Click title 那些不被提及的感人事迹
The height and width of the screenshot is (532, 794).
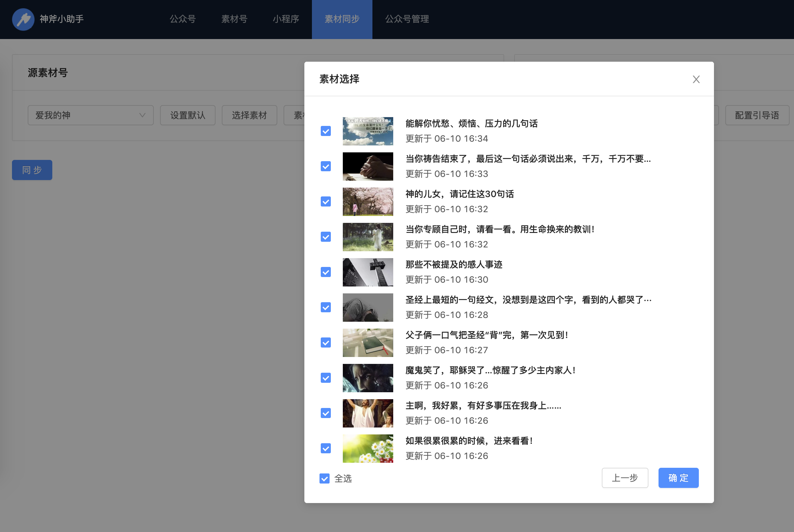point(454,265)
